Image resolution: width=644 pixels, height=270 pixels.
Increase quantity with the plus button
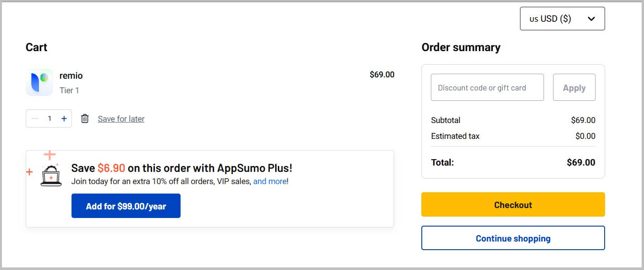(x=64, y=118)
